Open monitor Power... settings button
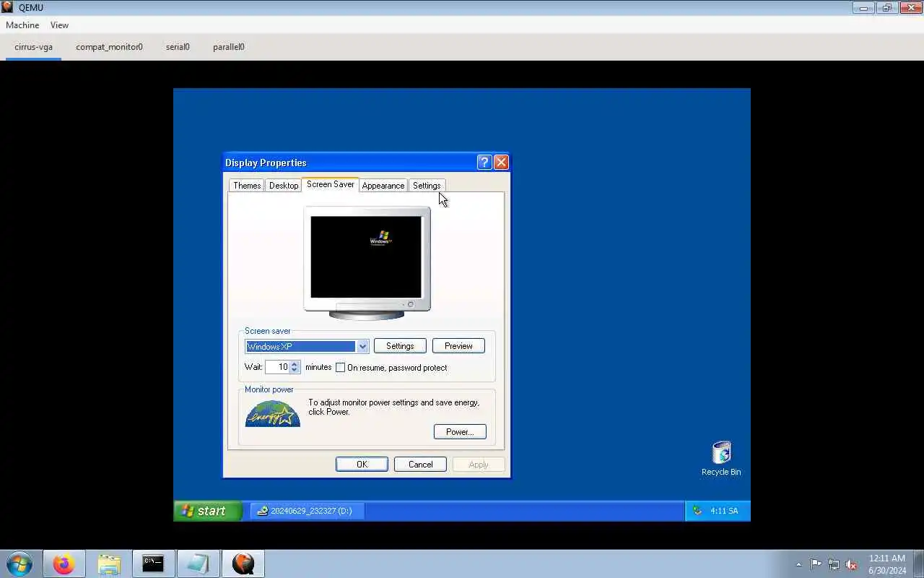Image resolution: width=924 pixels, height=578 pixels. (460, 432)
